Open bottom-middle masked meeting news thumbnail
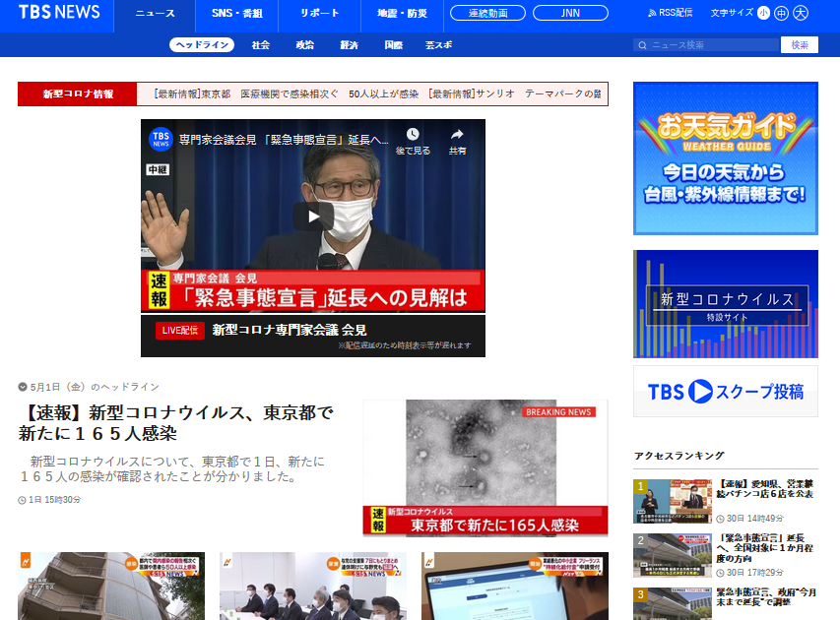 [313, 587]
